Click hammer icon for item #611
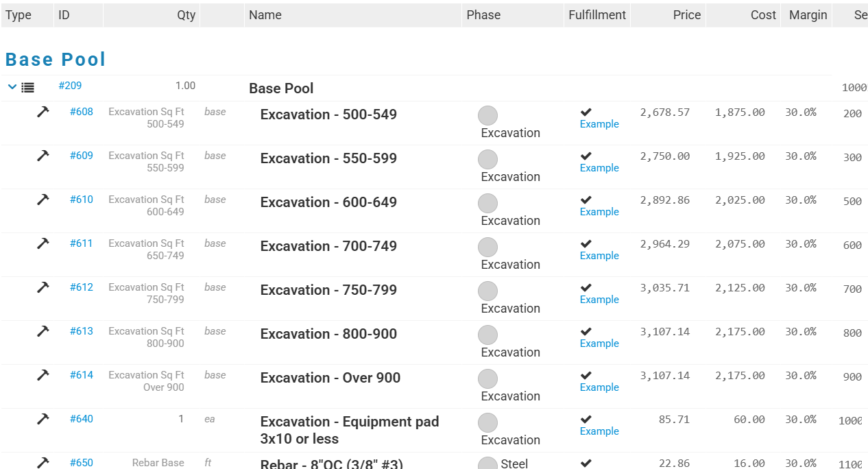 (43, 243)
